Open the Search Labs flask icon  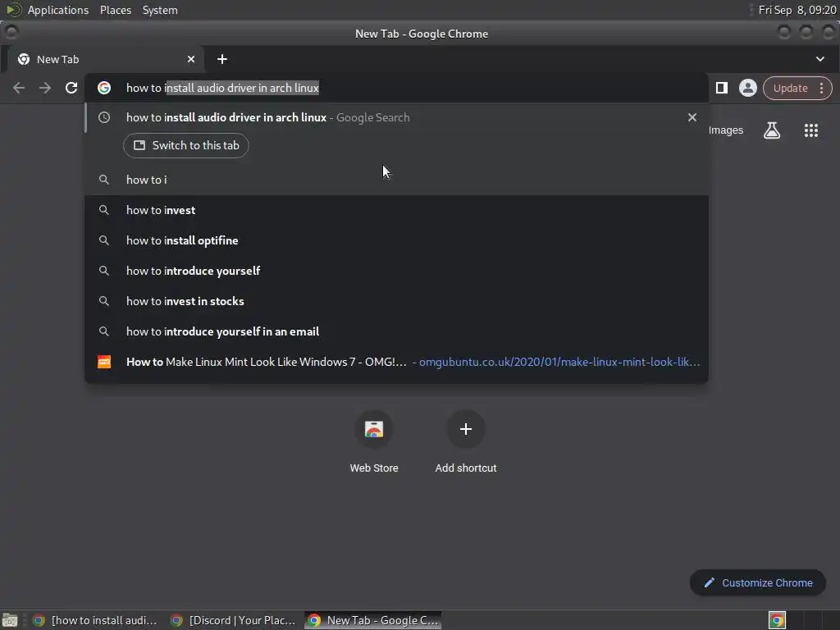772,130
